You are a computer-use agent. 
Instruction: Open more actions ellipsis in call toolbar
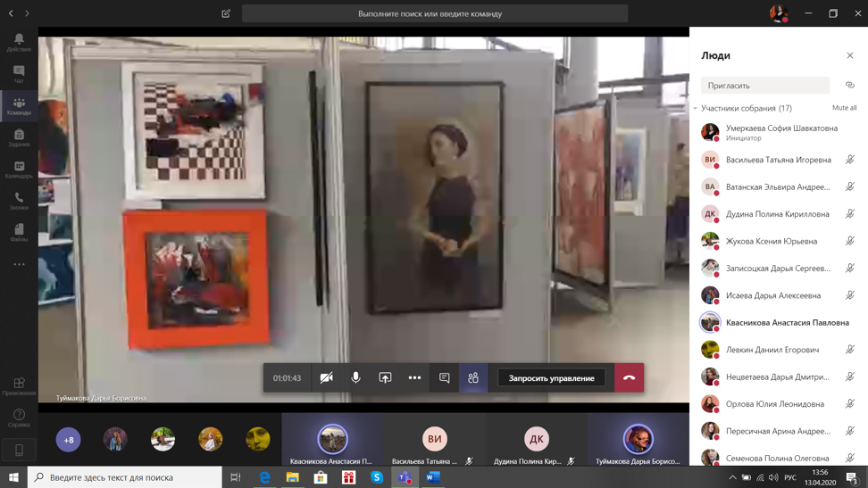coord(414,377)
